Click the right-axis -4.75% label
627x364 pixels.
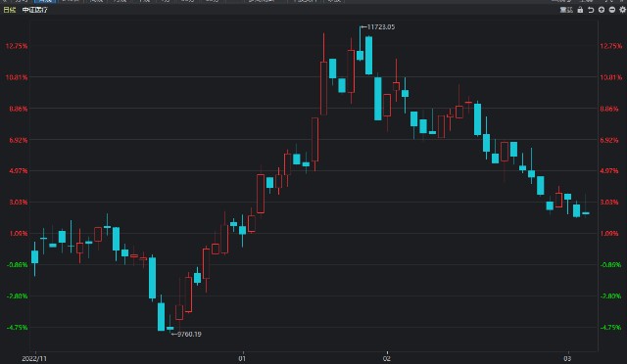[611, 327]
